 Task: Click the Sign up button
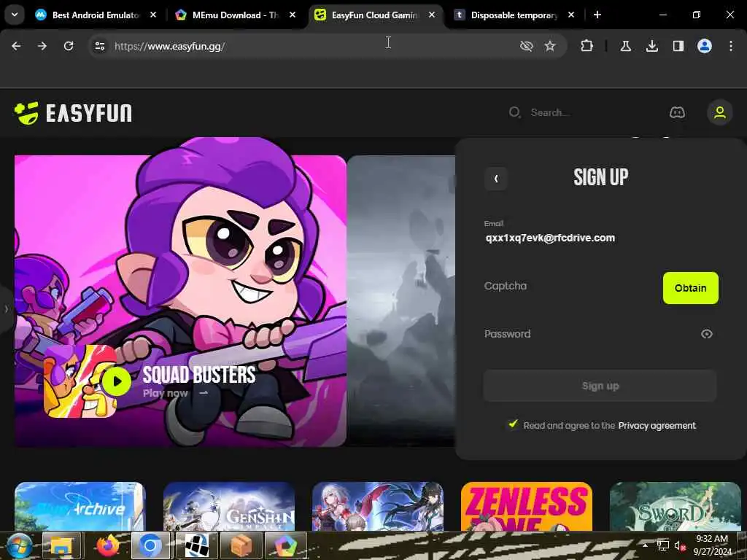[x=600, y=386]
